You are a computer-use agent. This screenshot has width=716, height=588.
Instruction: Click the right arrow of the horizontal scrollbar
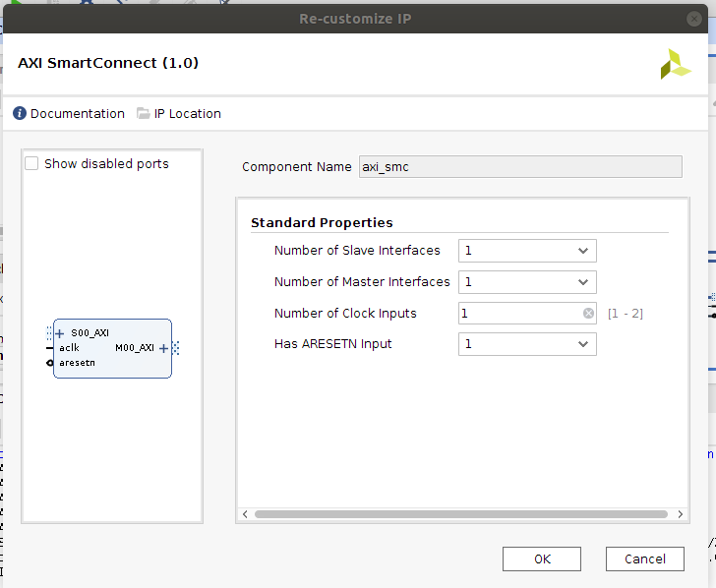coord(680,514)
